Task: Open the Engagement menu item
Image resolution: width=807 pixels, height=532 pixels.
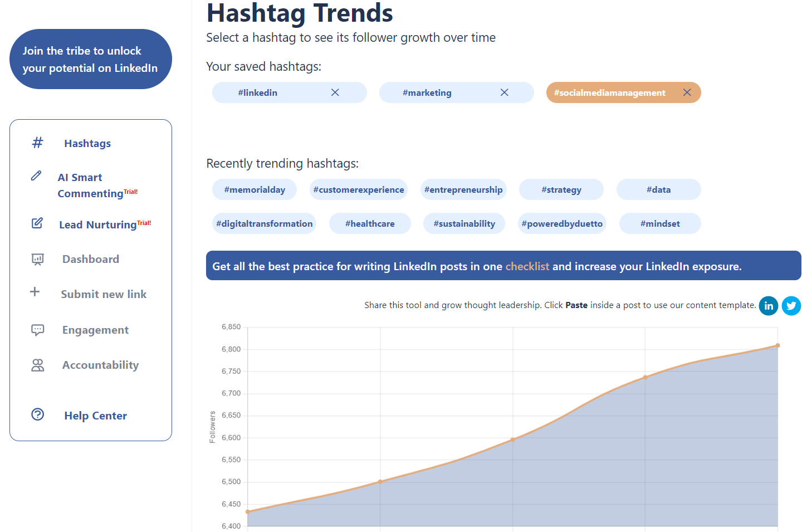Action: click(95, 330)
